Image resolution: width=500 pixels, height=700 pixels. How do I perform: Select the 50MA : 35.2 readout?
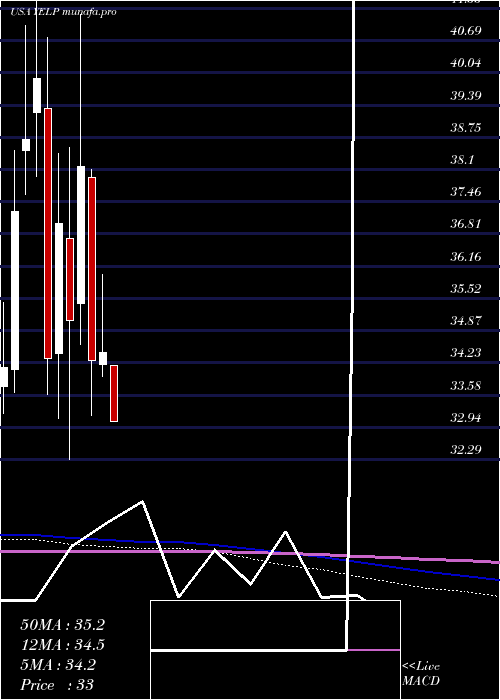(x=62, y=625)
